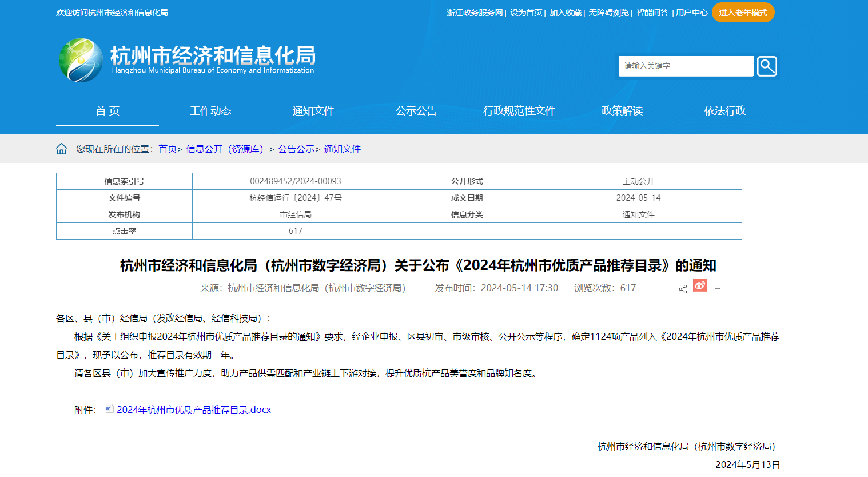The height and width of the screenshot is (477, 868).
Task: Click the welcome text 欢迎访问杭州市经济和信息化局
Action: pyautogui.click(x=112, y=13)
